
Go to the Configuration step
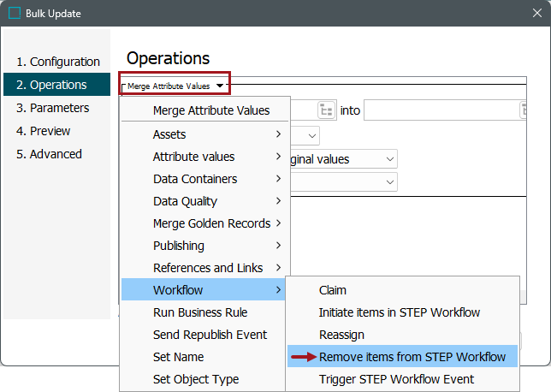(57, 62)
